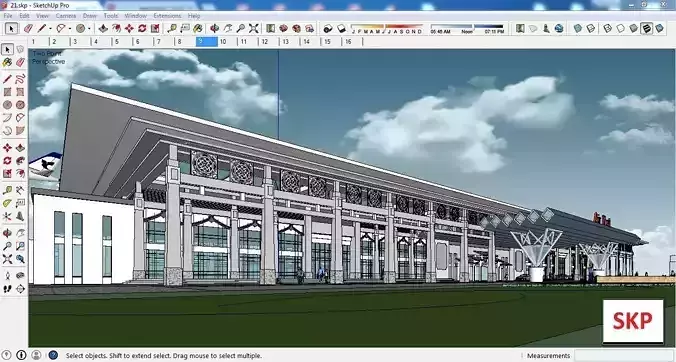Viewport: 676px width, 362px height.
Task: Open the Edit menu
Action: pyautogui.click(x=24, y=16)
